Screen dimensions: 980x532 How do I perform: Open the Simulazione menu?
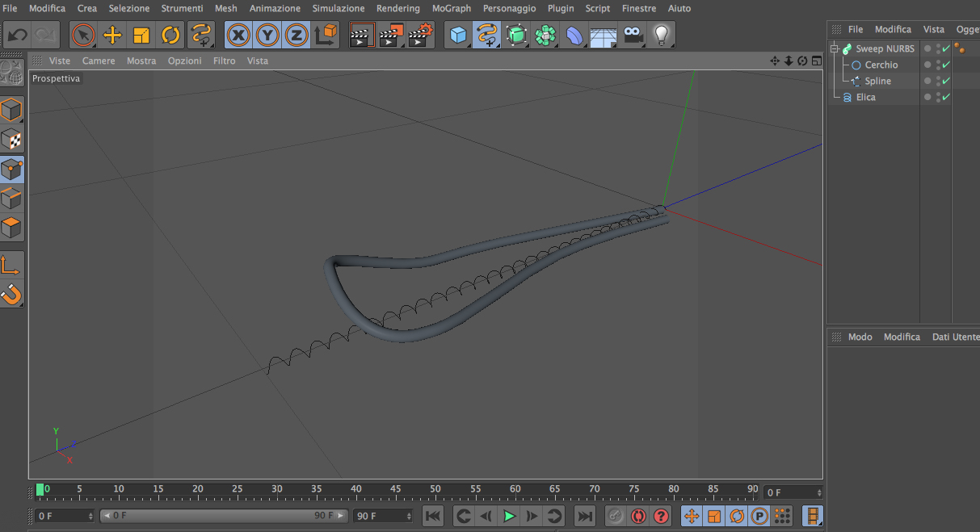pyautogui.click(x=339, y=8)
